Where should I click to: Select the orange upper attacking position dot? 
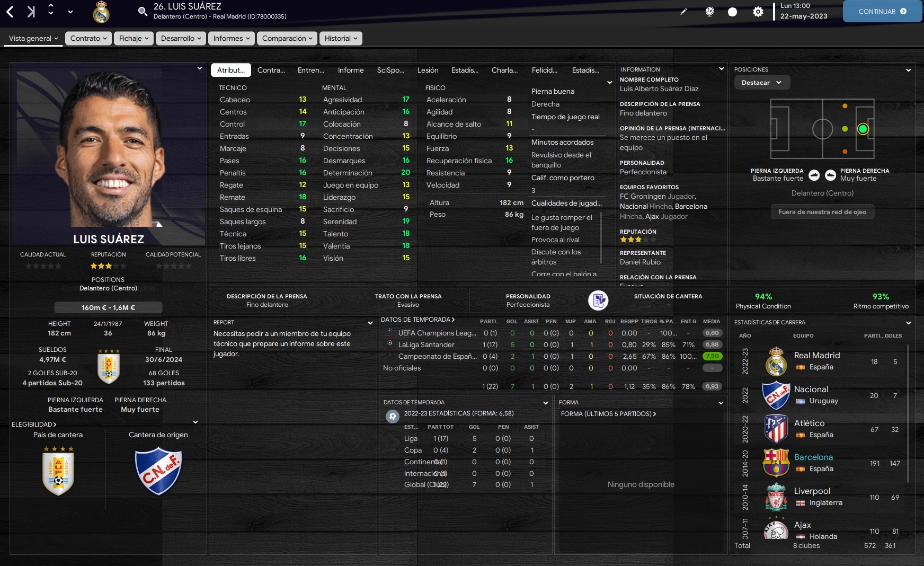(845, 106)
